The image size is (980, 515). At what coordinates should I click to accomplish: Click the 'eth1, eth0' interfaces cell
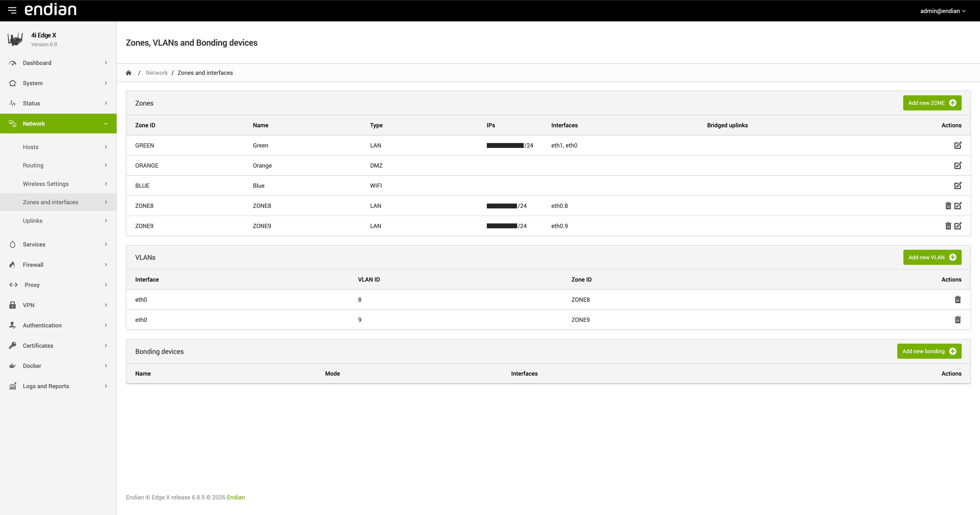click(x=564, y=145)
